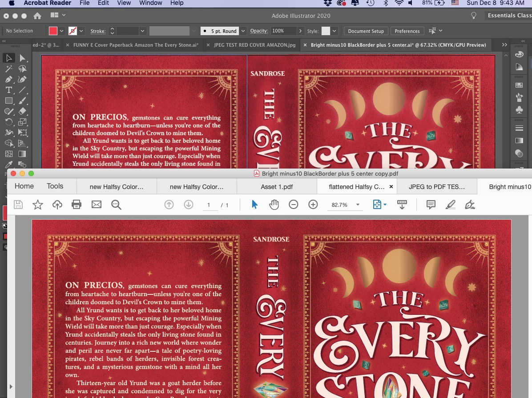The image size is (532, 398).
Task: Open the Color panel palette icon
Action: [x=519, y=54]
